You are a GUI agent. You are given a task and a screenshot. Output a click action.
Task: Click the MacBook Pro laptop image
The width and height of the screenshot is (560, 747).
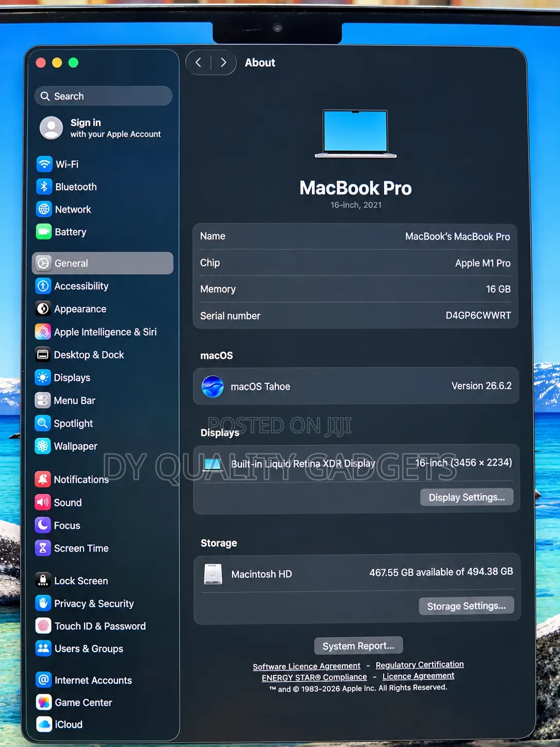(356, 134)
